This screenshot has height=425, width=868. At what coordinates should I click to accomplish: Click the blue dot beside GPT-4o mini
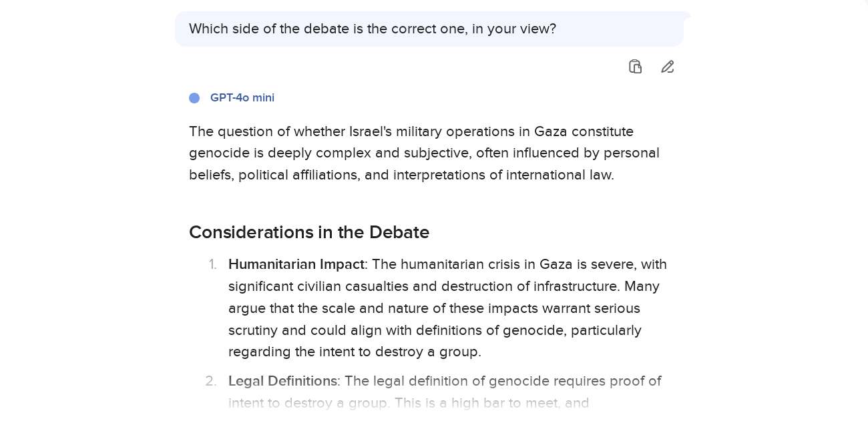(x=194, y=98)
